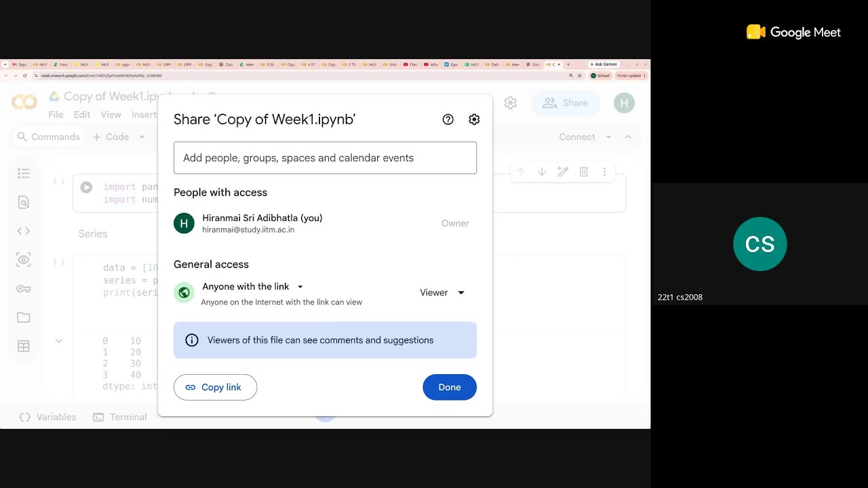Viewport: 868px width, 488px height.
Task: Open Find and replace sidebar icon
Action: [x=24, y=202]
